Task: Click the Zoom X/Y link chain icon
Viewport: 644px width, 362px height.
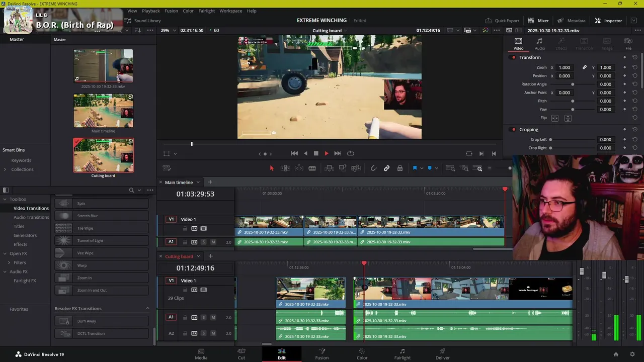Action: 585,67
